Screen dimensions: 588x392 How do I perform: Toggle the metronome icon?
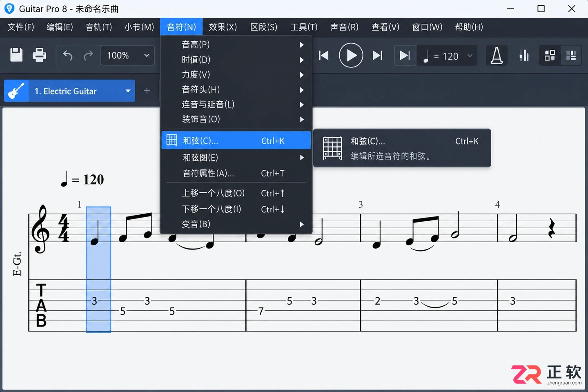tap(497, 56)
